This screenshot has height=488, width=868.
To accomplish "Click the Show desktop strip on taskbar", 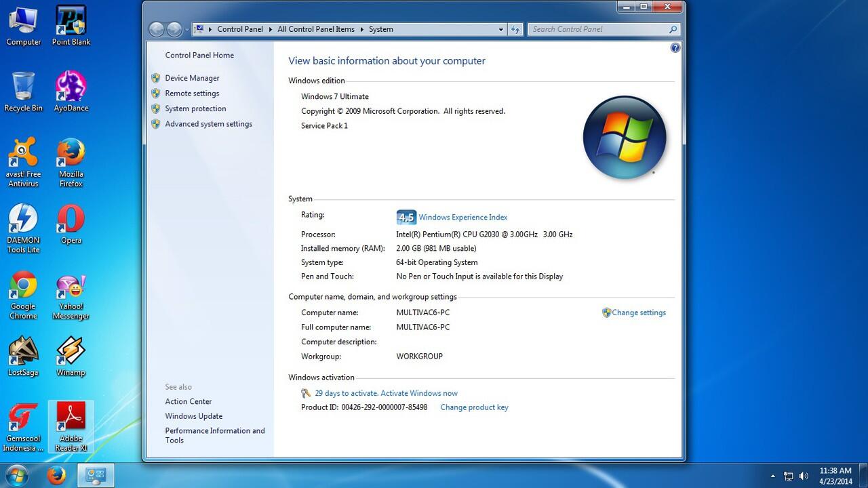I will (x=863, y=476).
